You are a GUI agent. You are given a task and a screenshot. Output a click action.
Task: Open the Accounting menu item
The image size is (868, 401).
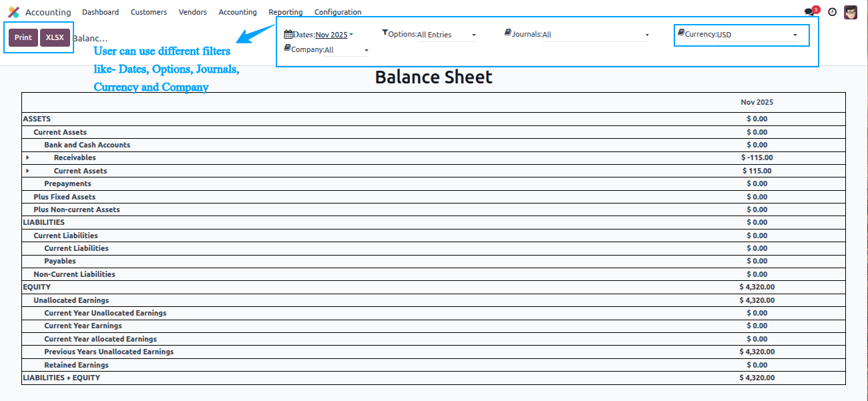pos(238,12)
